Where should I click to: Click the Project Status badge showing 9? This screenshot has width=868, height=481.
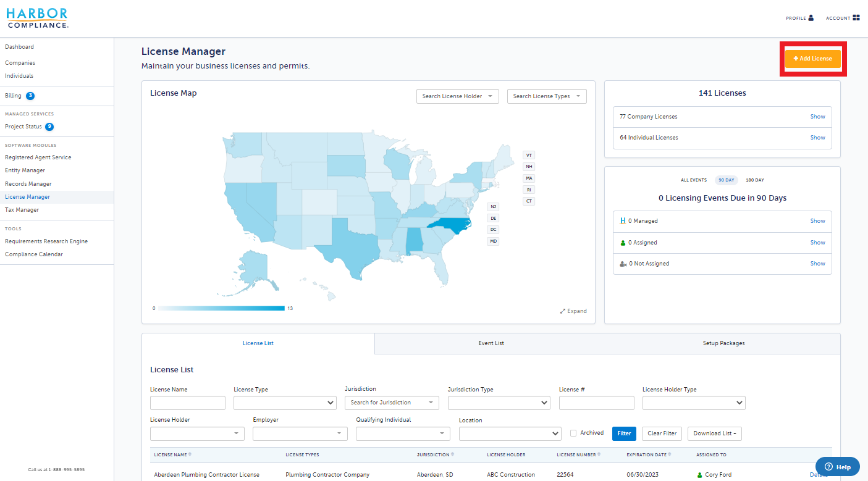tap(49, 127)
